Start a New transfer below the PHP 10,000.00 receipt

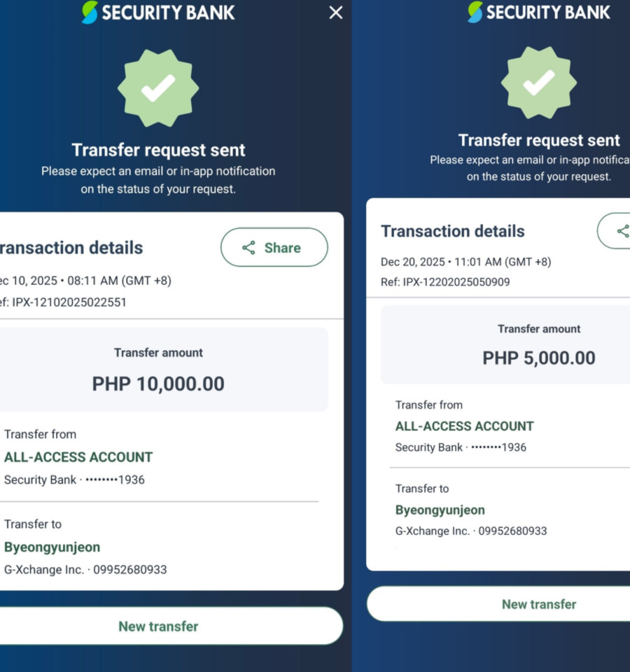tap(158, 626)
